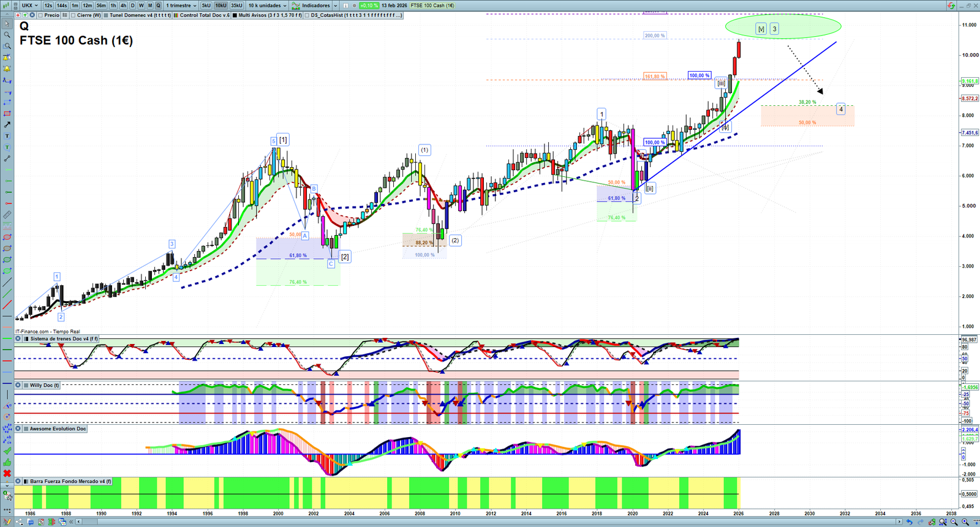Close the Sistema de trenes Doc panel

tap(18, 338)
